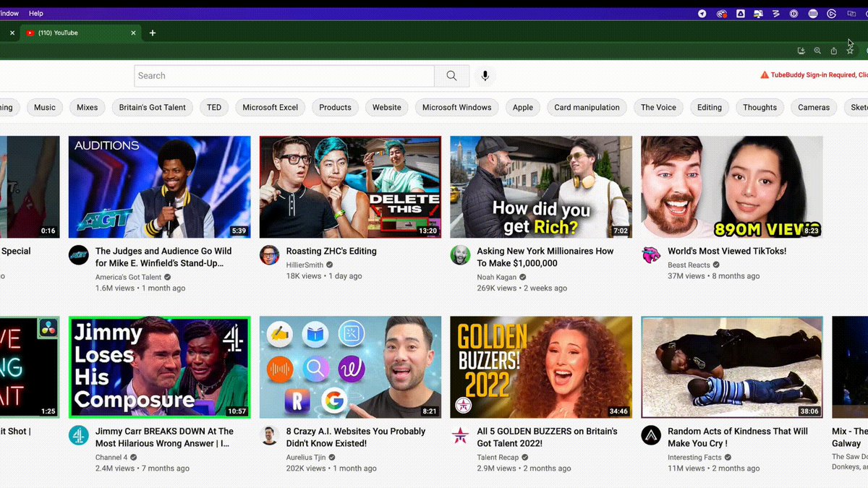Open 'The Judges and Audience Go Wild' title
The image size is (868, 488).
coord(163,257)
